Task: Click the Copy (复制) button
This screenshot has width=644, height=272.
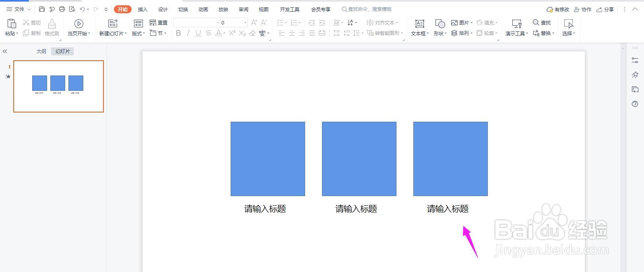Action: point(32,33)
